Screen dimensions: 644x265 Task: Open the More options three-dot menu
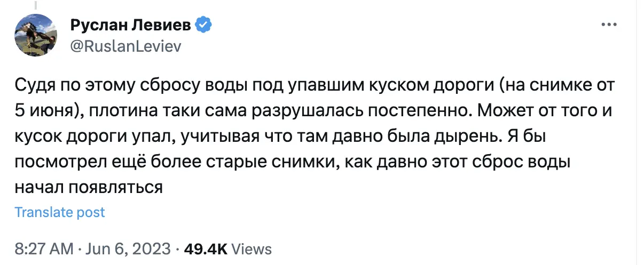(609, 25)
